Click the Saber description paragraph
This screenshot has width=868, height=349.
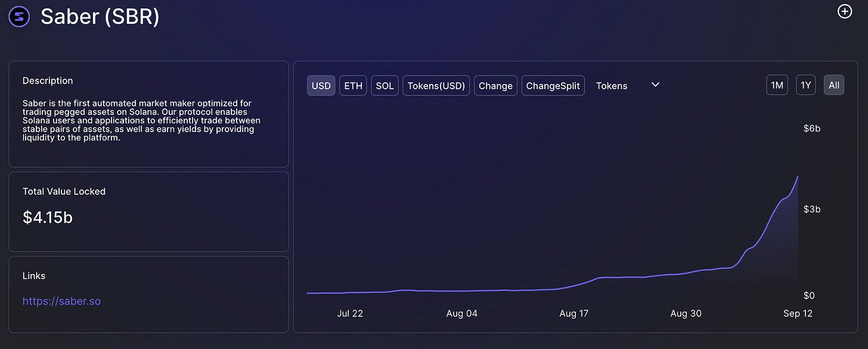[141, 121]
